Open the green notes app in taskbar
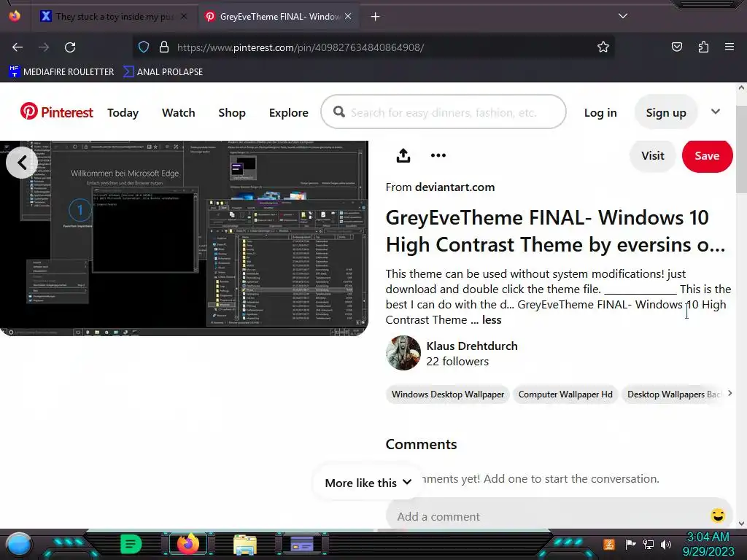 [x=131, y=544]
